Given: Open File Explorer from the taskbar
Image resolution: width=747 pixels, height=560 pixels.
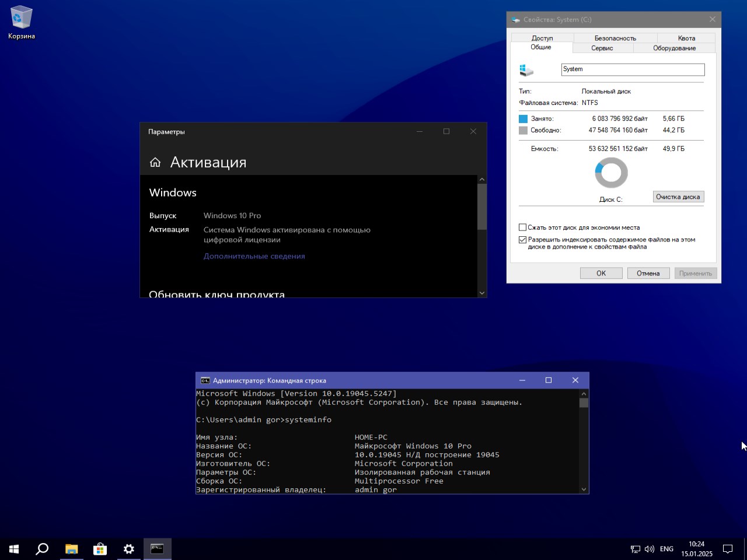Looking at the screenshot, I should pyautogui.click(x=71, y=549).
